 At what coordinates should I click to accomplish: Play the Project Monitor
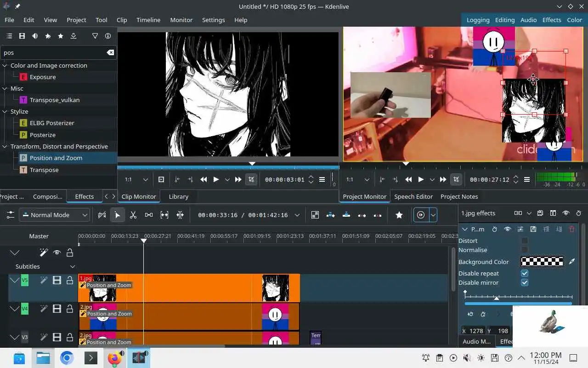421,179
